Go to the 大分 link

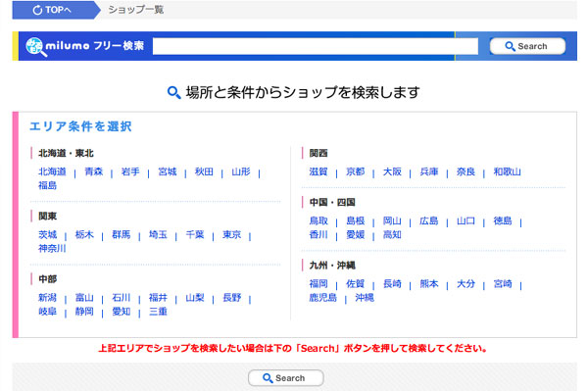click(x=465, y=284)
